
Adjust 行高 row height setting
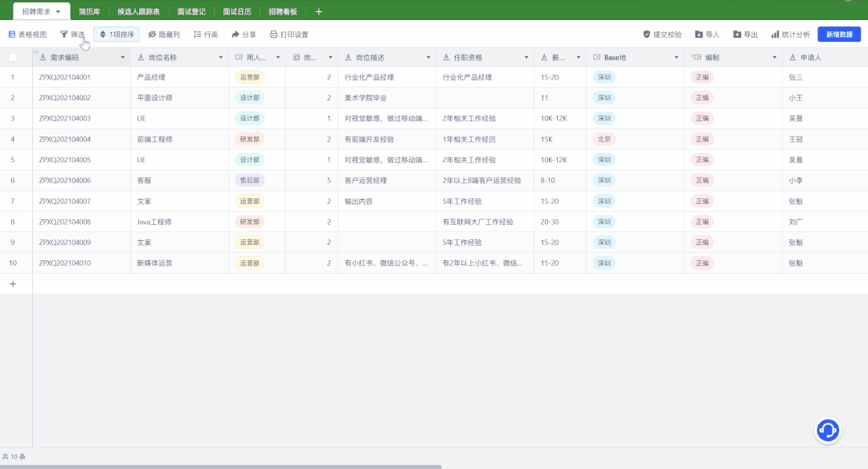[x=206, y=35]
